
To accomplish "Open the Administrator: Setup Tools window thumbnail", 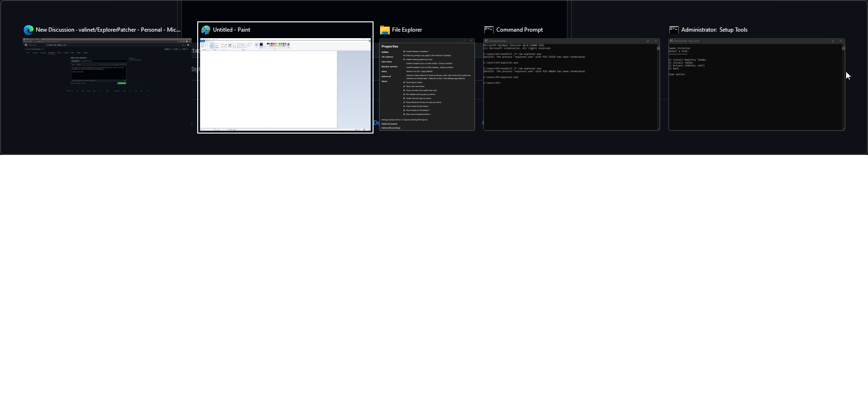I will [757, 84].
